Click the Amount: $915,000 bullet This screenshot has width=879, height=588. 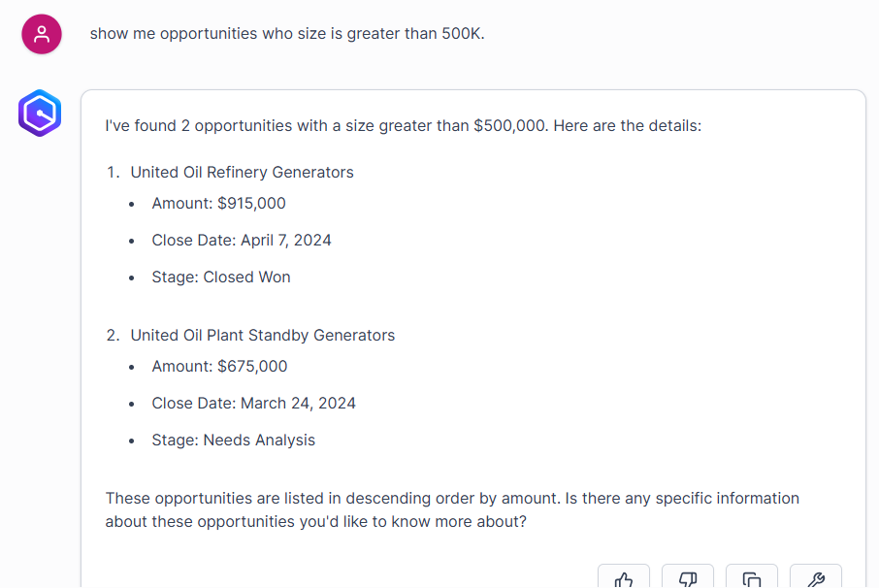click(218, 204)
